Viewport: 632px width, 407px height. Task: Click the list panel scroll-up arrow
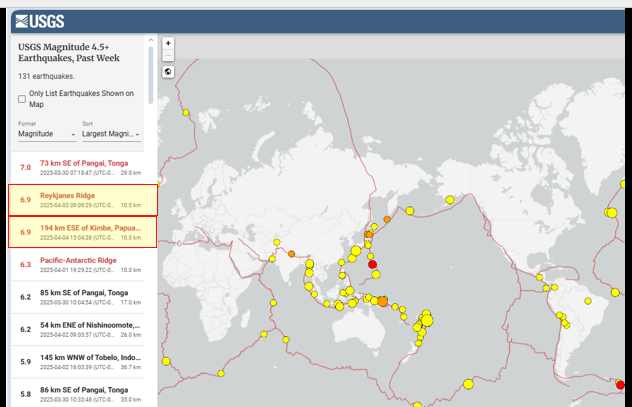tap(151, 40)
